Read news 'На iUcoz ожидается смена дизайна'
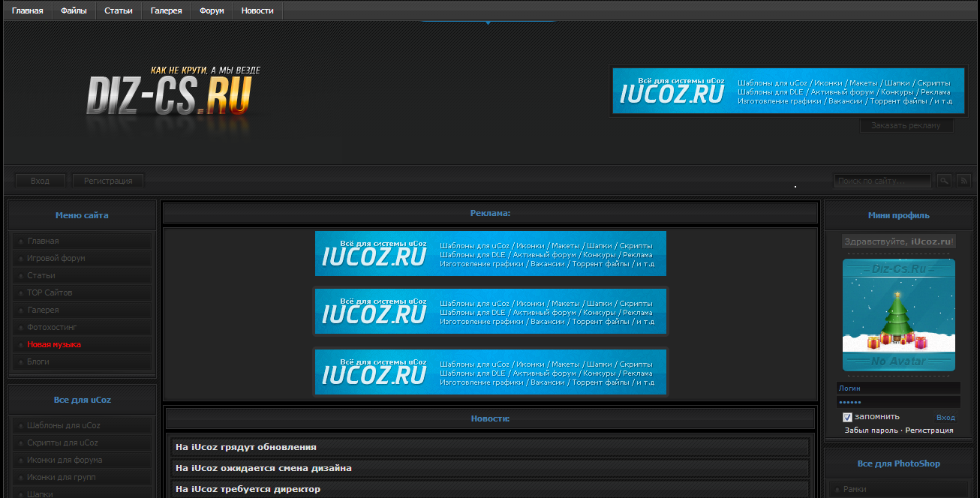This screenshot has height=498, width=980. coord(263,468)
